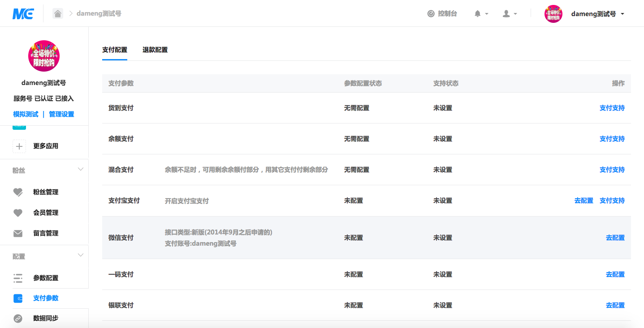Click the large sidebar account avatar

click(44, 56)
